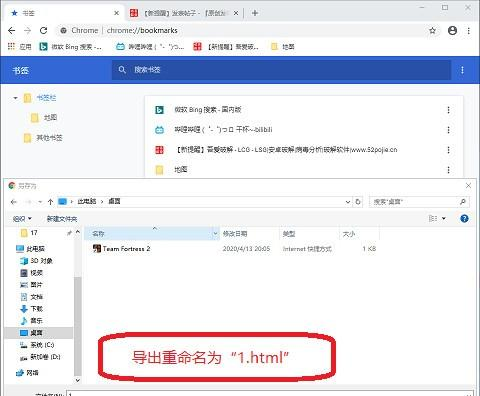Click 桌面 in the path breadcrumb

point(114,201)
